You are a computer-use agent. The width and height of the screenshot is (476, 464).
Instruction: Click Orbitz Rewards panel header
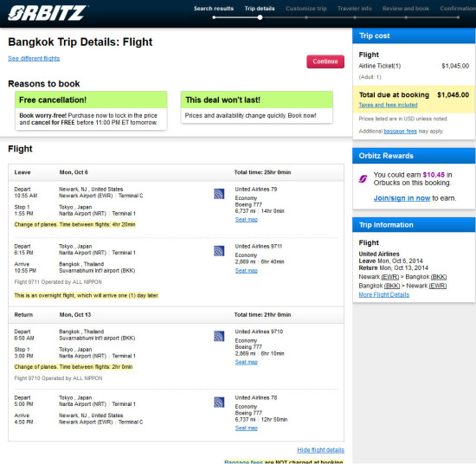(x=414, y=156)
